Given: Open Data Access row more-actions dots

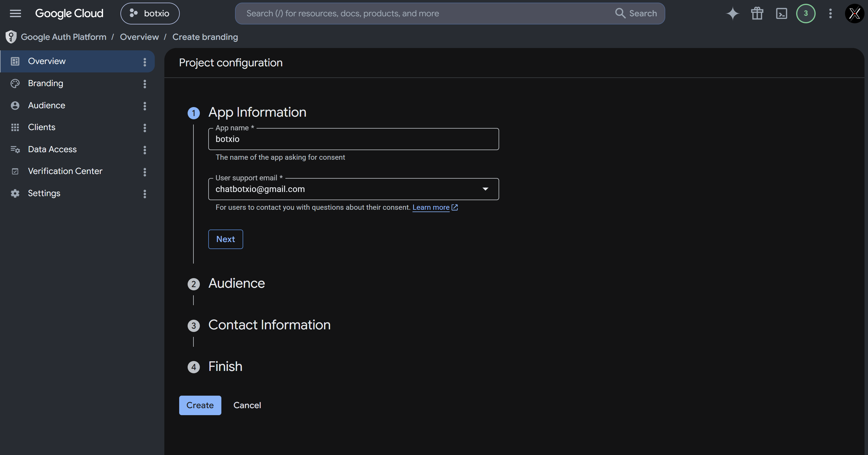Looking at the screenshot, I should (145, 150).
